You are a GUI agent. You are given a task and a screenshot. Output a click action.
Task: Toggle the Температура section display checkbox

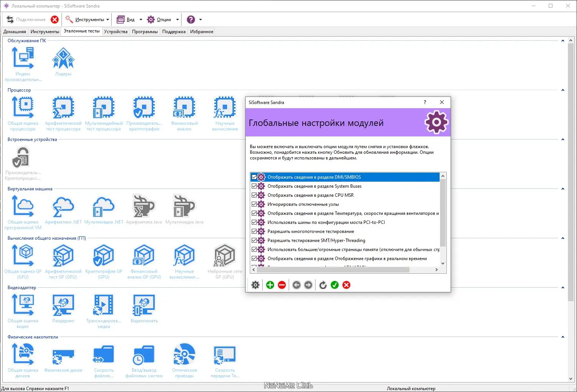tap(254, 213)
